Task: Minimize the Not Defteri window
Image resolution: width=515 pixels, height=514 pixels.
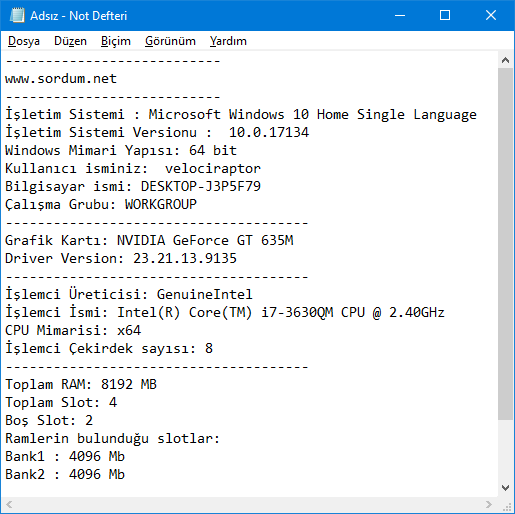Action: 400,15
